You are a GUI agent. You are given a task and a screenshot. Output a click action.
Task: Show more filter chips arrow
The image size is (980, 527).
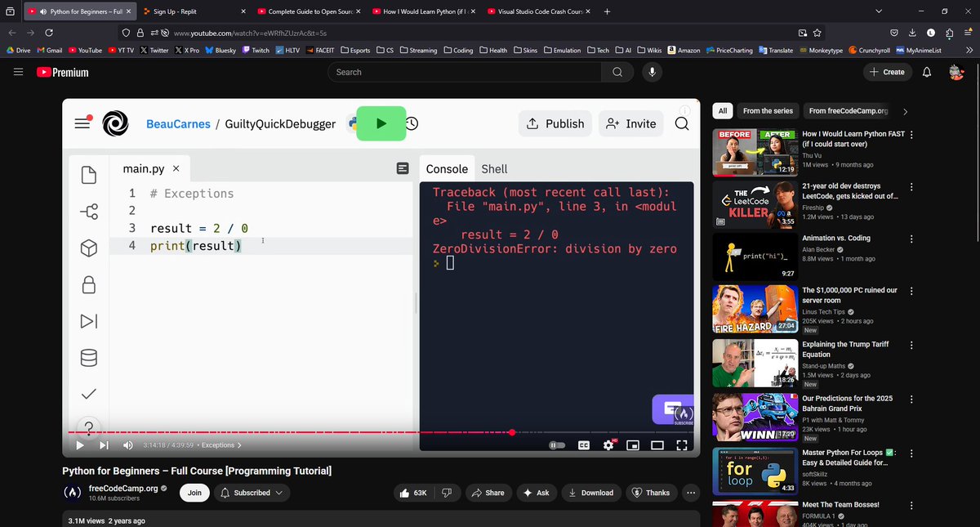[x=905, y=111]
